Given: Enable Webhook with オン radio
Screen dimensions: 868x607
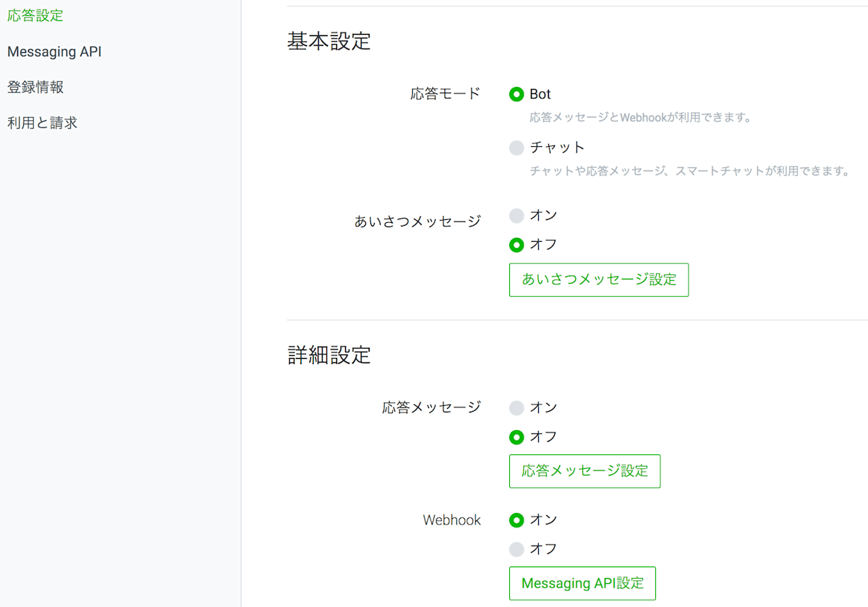Looking at the screenshot, I should (516, 520).
